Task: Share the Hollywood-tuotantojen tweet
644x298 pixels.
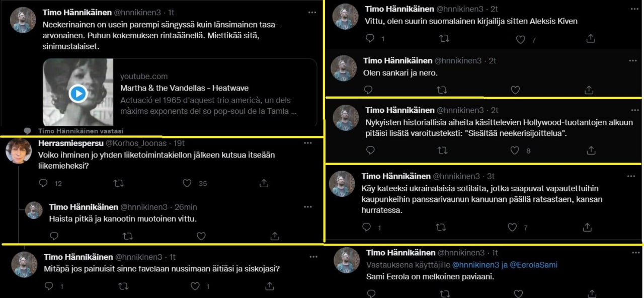Action: point(591,150)
